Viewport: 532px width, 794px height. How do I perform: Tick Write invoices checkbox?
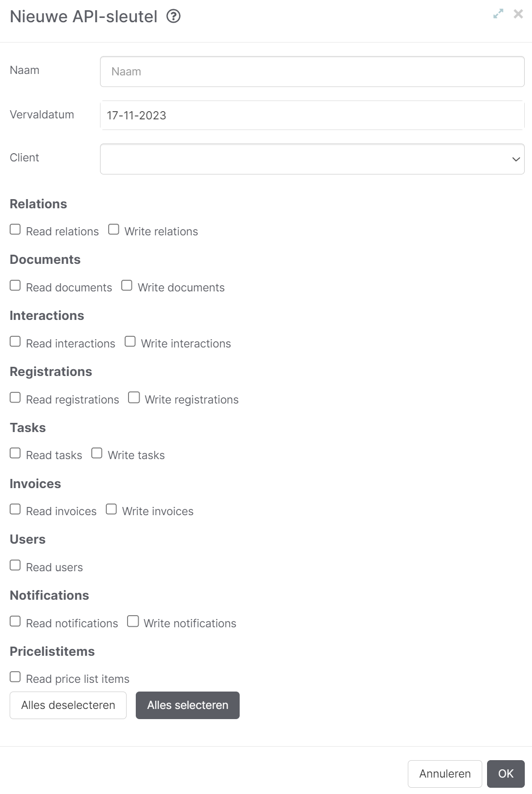pyautogui.click(x=111, y=509)
